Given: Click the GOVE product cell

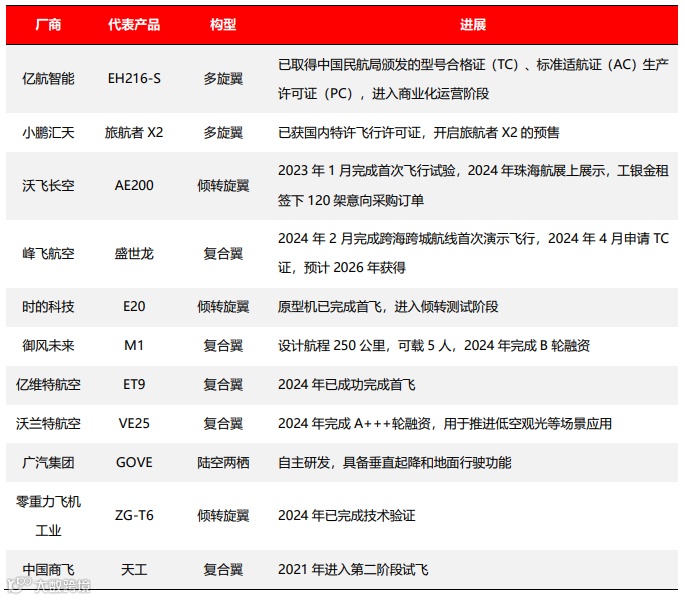Looking at the screenshot, I should [134, 462].
